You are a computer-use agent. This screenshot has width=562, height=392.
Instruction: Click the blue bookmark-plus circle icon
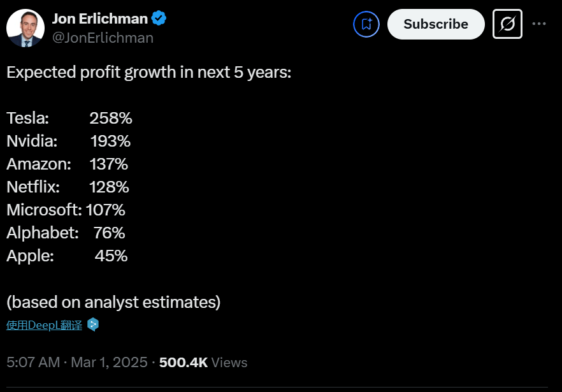366,24
